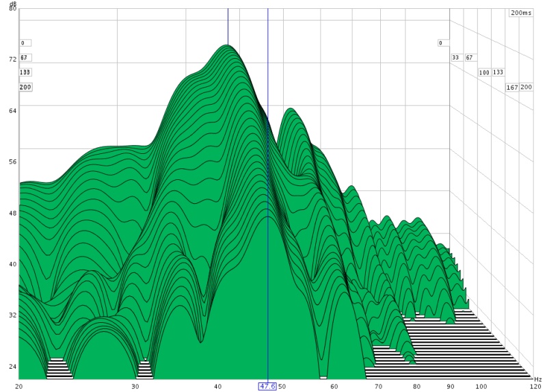
Task: Click the right-side 133 ms slice label
Action: point(498,73)
